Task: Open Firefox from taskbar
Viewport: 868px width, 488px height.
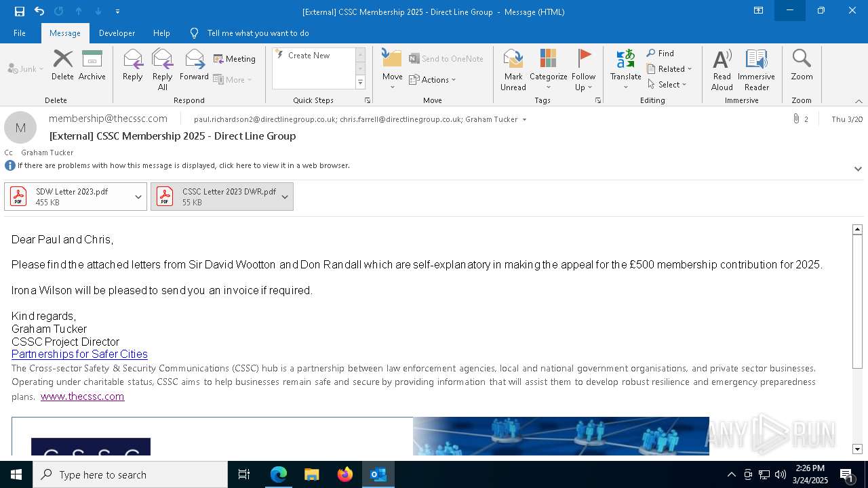Action: 345,474
